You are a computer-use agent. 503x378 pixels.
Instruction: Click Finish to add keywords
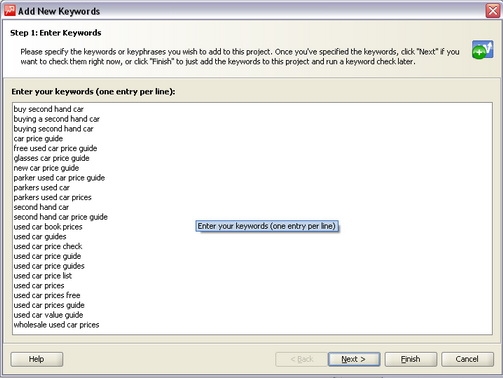(x=411, y=359)
